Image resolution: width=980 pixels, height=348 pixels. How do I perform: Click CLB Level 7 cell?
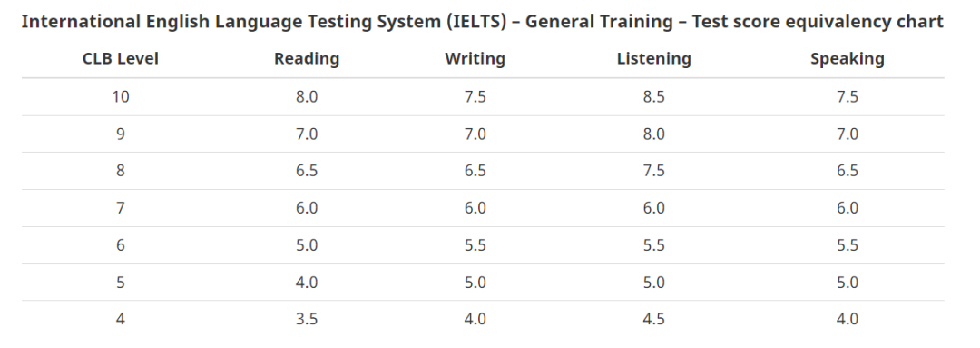pos(120,208)
